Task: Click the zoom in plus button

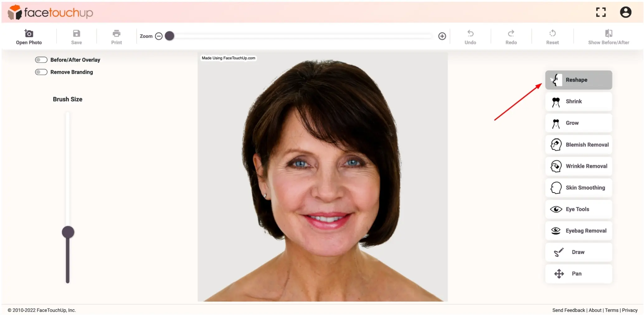Action: point(442,36)
